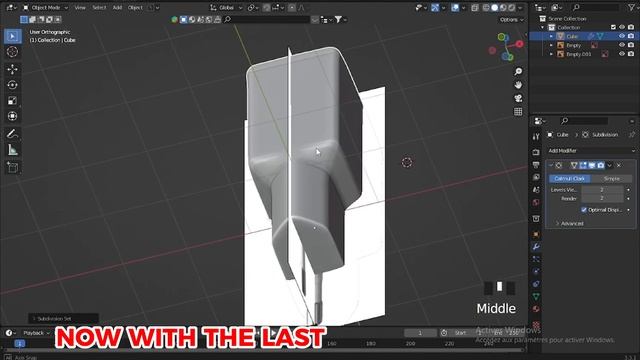Choose the Select Box tool
Screen dimensions: 640x360
point(12,36)
